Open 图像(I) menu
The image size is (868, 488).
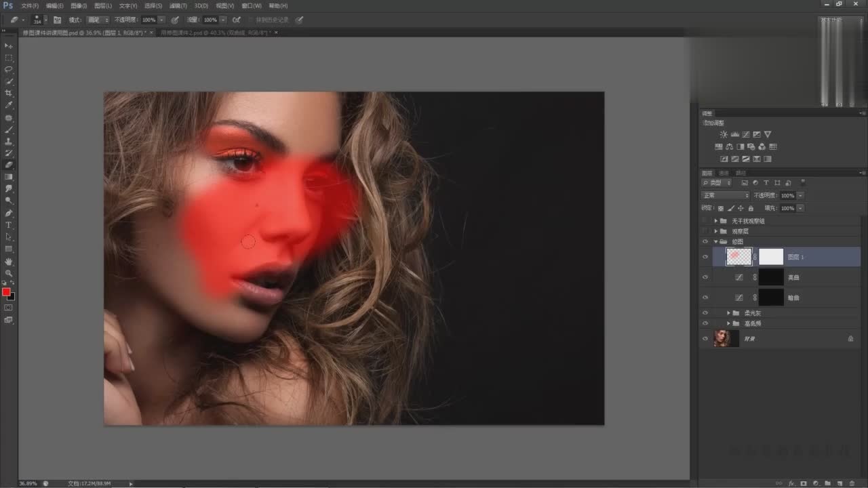click(79, 5)
